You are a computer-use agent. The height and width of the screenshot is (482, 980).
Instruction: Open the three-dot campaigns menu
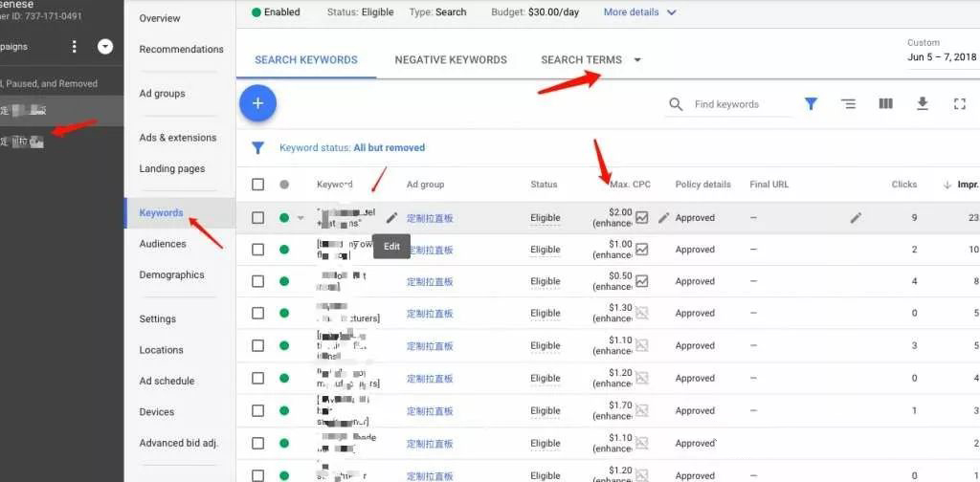pos(75,47)
